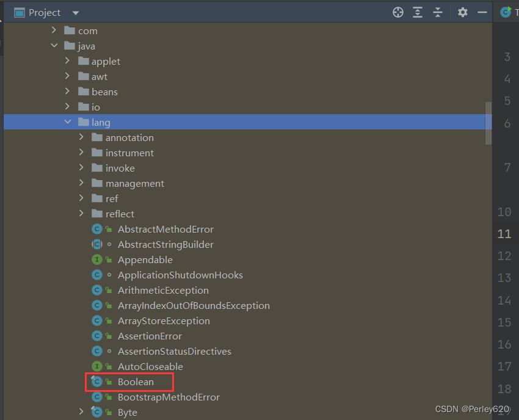Expand the reflect package chevron
This screenshot has height=420, width=519.
[x=81, y=213]
